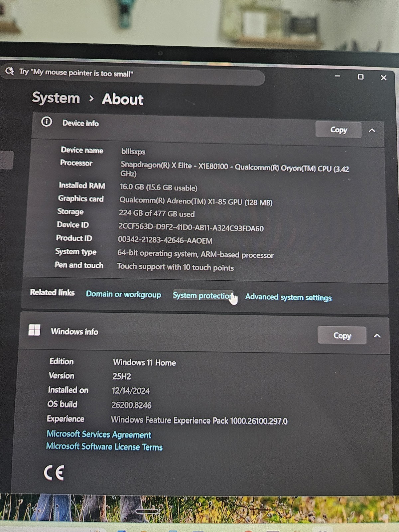399x532 pixels.
Task: Select the Adreno X1-85 GPU value
Action: click(x=196, y=201)
